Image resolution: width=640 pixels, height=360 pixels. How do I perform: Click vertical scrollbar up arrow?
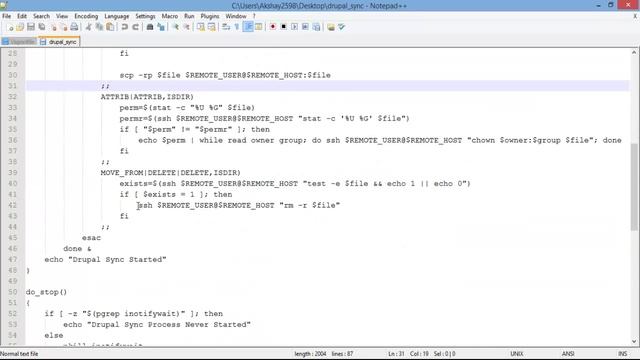634,52
